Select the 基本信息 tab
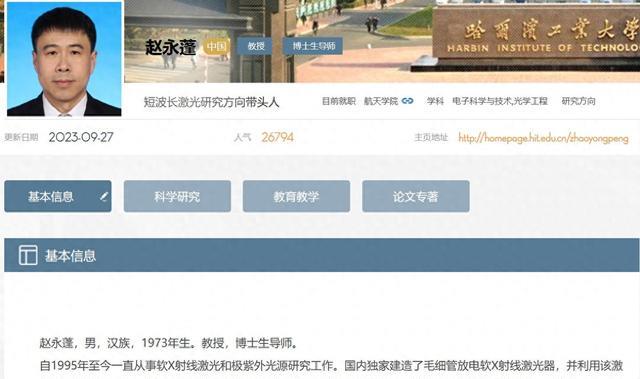The height and width of the screenshot is (379, 640). (58, 196)
